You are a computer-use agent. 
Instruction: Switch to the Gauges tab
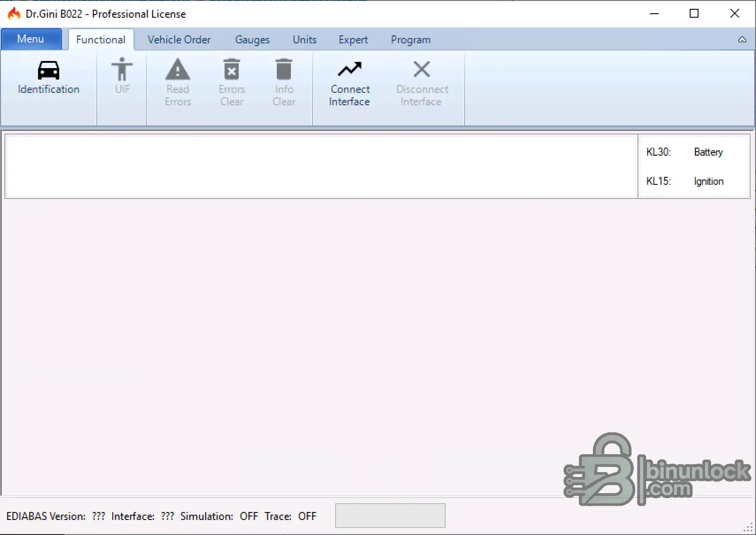coord(252,40)
